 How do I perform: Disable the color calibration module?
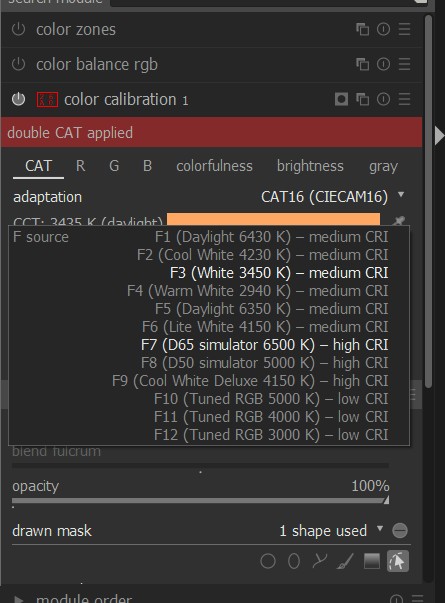pos(18,99)
